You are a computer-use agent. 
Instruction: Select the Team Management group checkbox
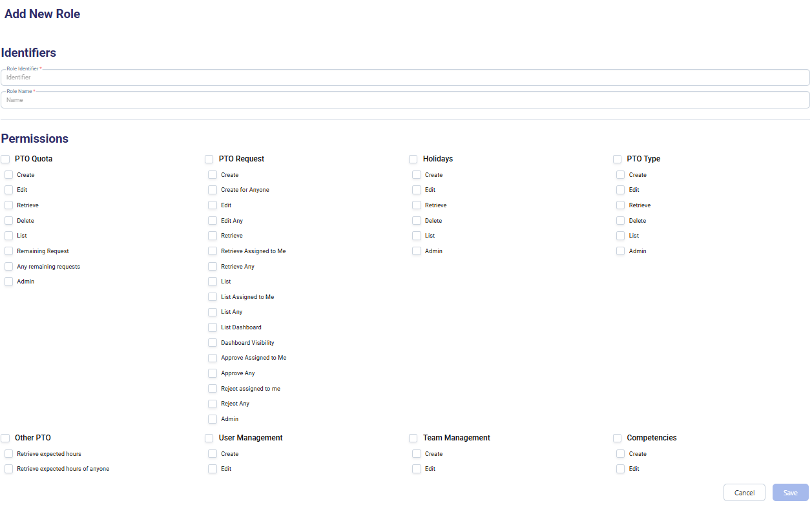[413, 438]
